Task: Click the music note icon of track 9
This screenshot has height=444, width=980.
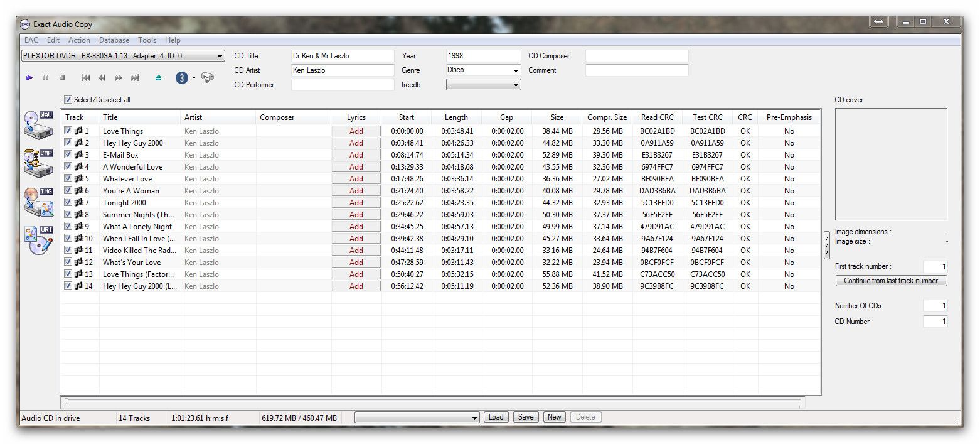Action: [x=78, y=227]
